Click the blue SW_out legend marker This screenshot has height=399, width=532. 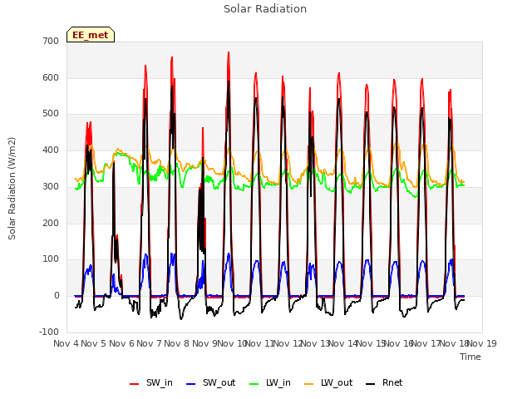[x=191, y=384]
